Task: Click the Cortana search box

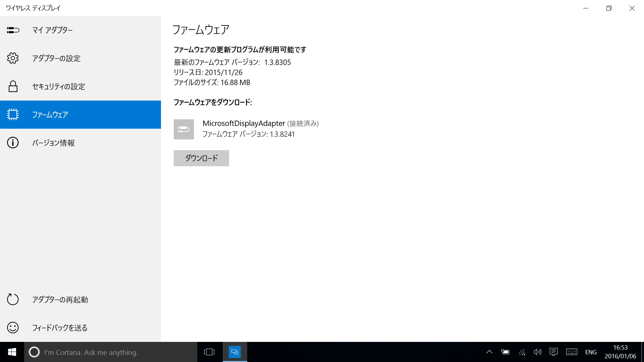Action: point(111,352)
